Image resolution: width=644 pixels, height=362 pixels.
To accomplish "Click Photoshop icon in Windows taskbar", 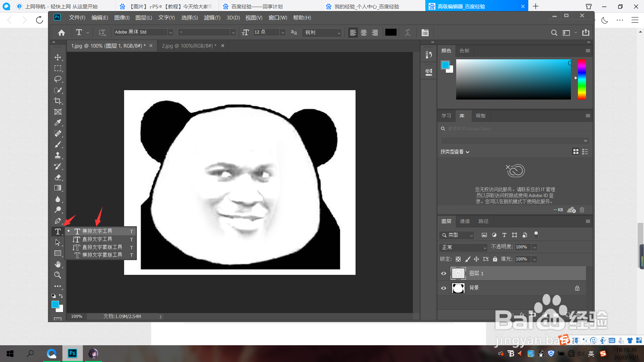I will 72,353.
